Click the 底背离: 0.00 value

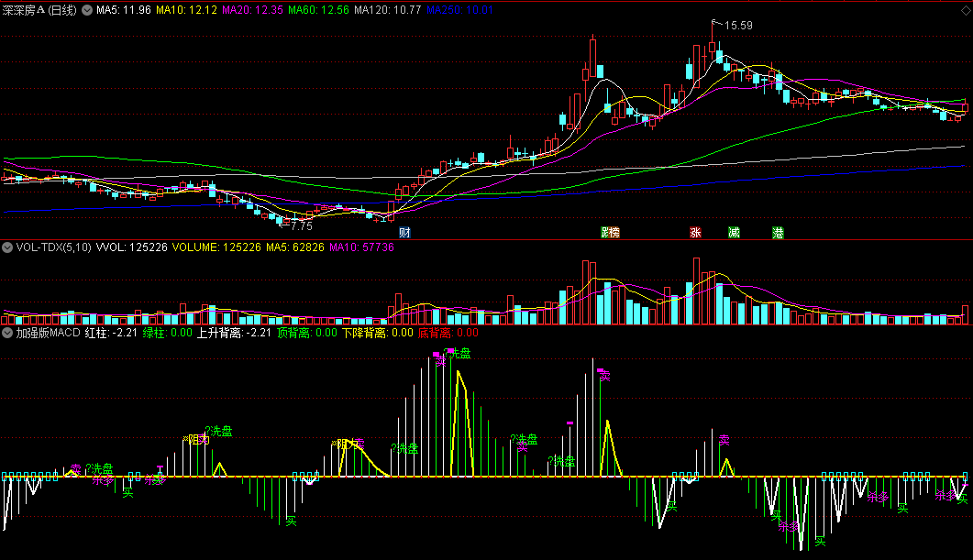click(x=448, y=333)
